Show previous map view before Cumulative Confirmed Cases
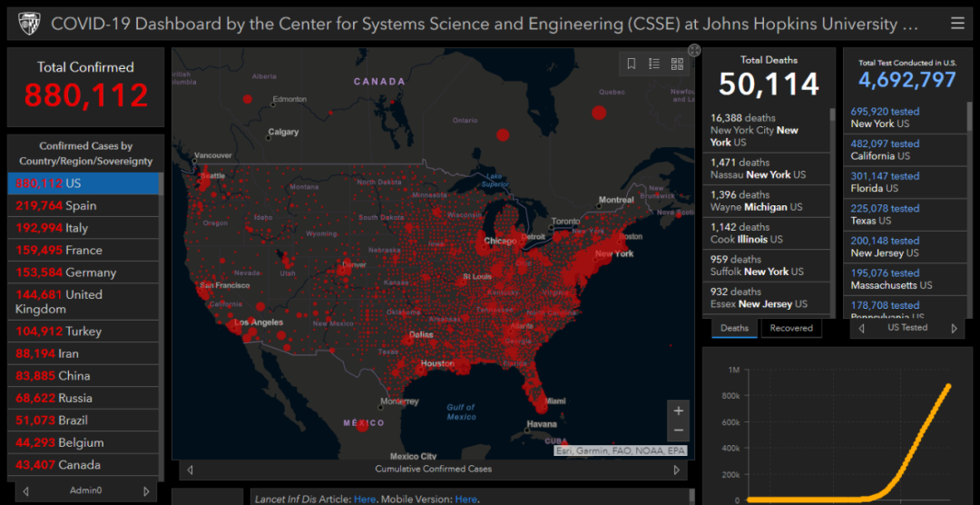The height and width of the screenshot is (505, 980). tap(190, 470)
